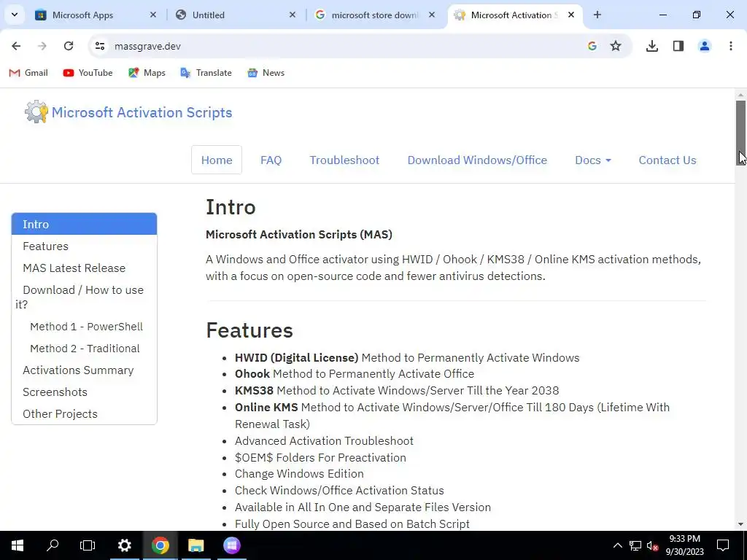Open the Chrome profile avatar

[704, 46]
